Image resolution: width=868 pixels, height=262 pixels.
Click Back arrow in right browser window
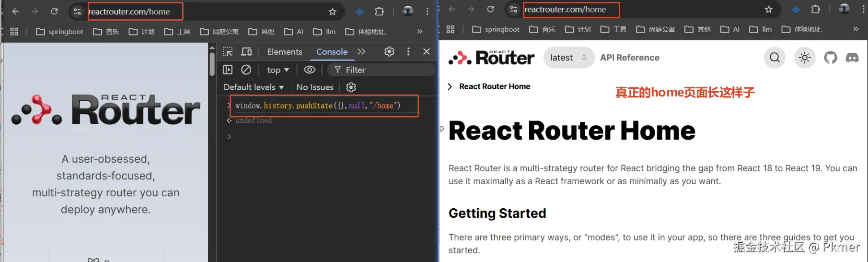451,9
